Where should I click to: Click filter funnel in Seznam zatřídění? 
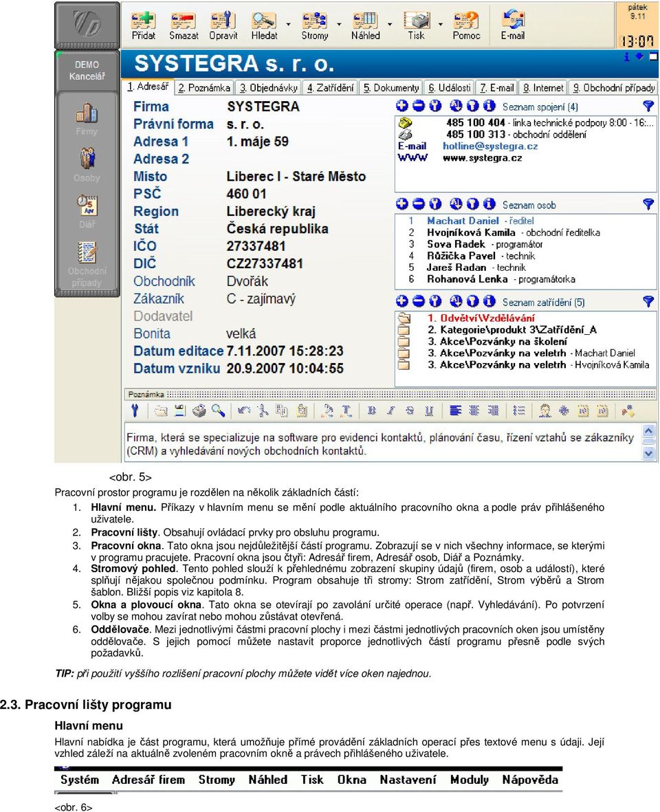(x=648, y=301)
